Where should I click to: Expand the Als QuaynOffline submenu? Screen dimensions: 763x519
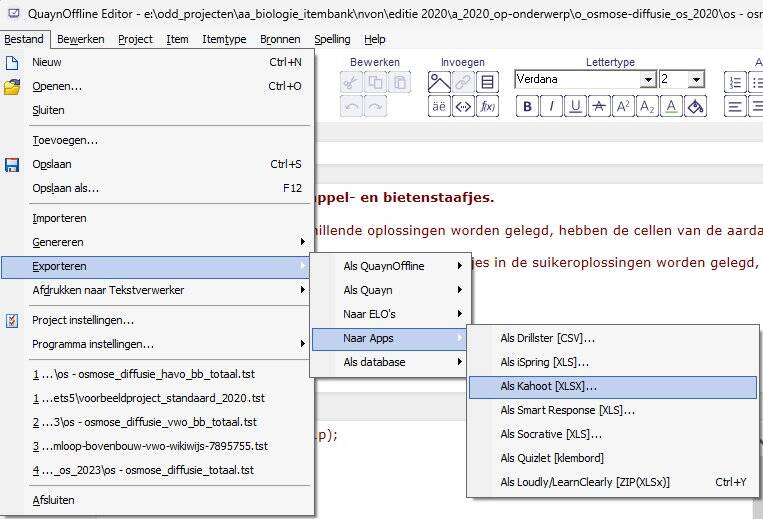(x=391, y=266)
